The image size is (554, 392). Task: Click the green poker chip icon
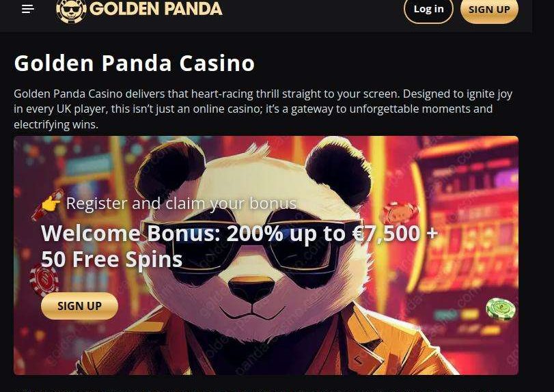500,309
